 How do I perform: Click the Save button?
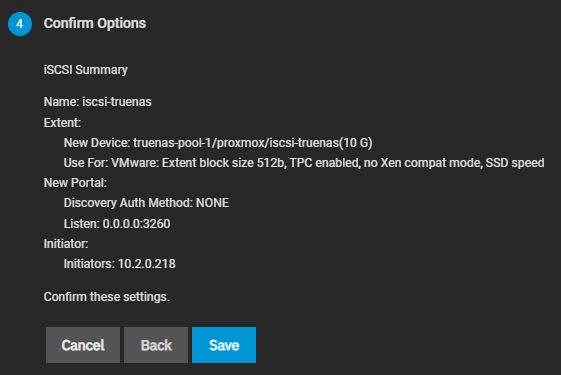(224, 345)
